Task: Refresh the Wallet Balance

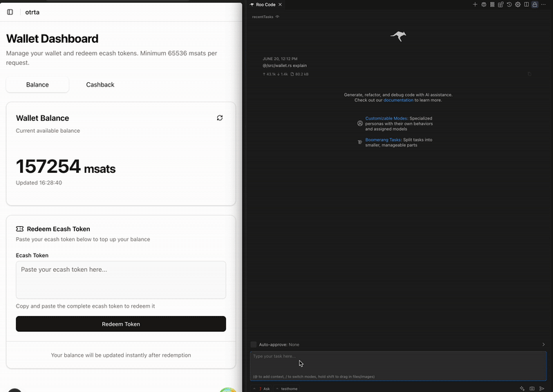Action: coord(220,118)
